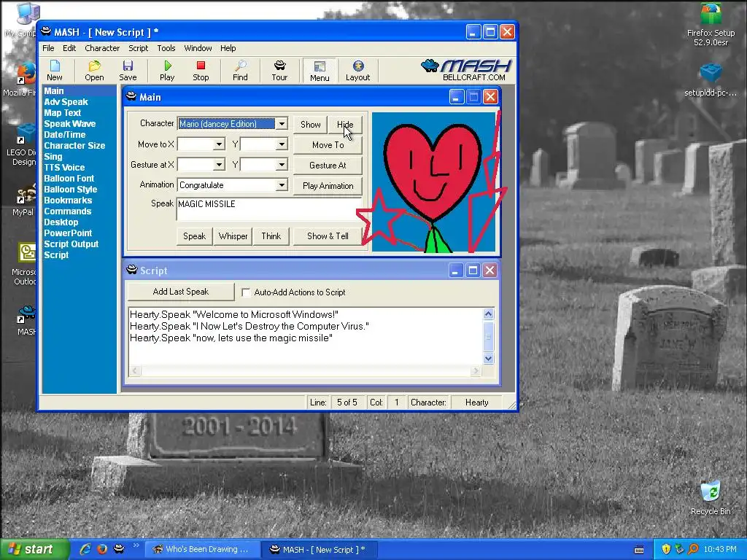Run the script with the Play icon

point(167,71)
